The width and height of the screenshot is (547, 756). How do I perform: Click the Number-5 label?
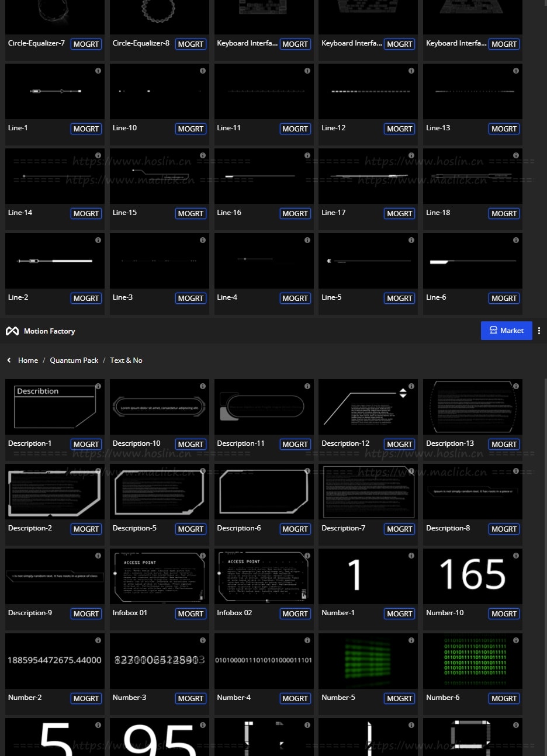pyautogui.click(x=338, y=698)
